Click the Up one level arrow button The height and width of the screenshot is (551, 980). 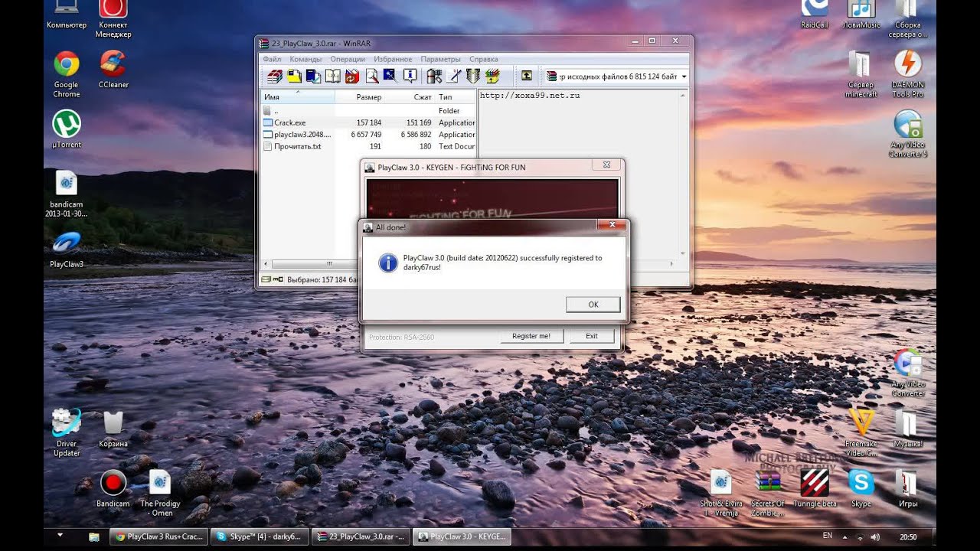(527, 76)
